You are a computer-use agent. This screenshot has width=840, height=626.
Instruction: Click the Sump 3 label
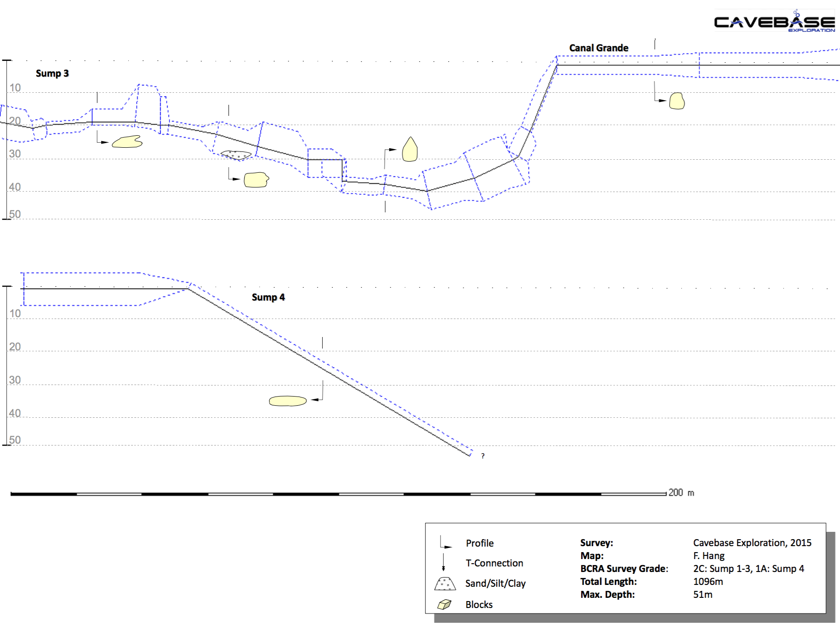[x=52, y=73]
